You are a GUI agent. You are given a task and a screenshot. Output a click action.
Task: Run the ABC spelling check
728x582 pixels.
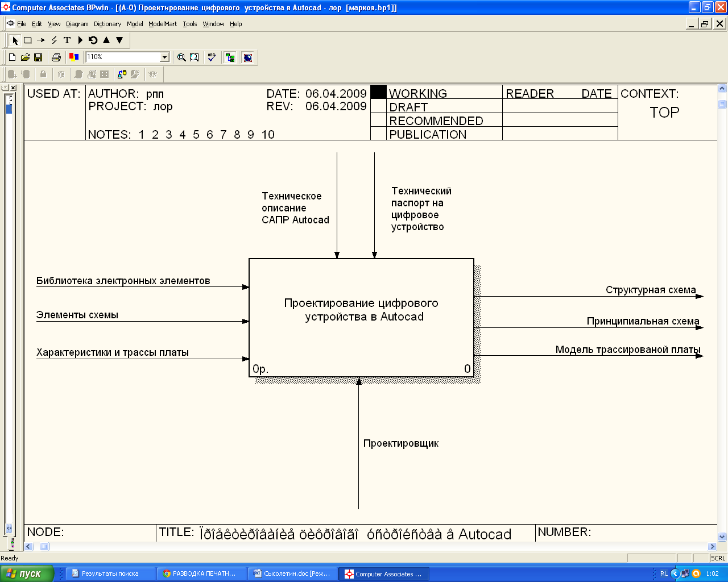(212, 57)
